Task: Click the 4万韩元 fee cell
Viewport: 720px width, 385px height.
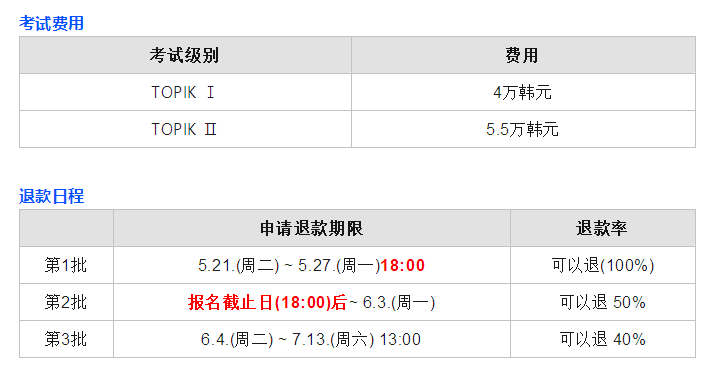Action: (523, 92)
